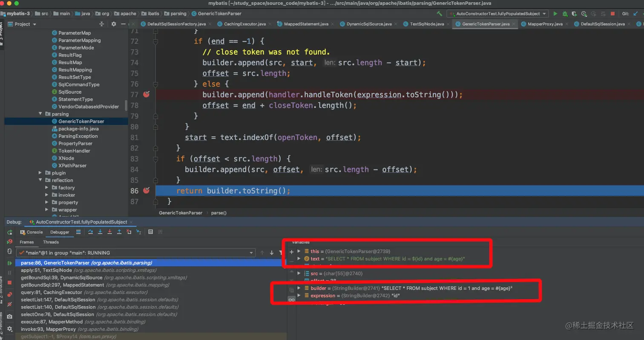Viewport: 644px width, 340px height.
Task: Expand the 'this' variable node
Action: point(299,251)
